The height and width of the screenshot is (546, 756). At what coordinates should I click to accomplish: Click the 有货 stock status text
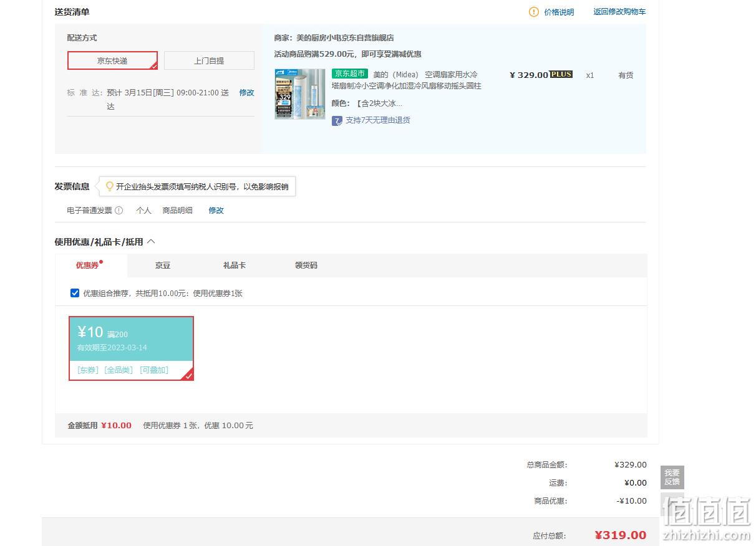[626, 75]
